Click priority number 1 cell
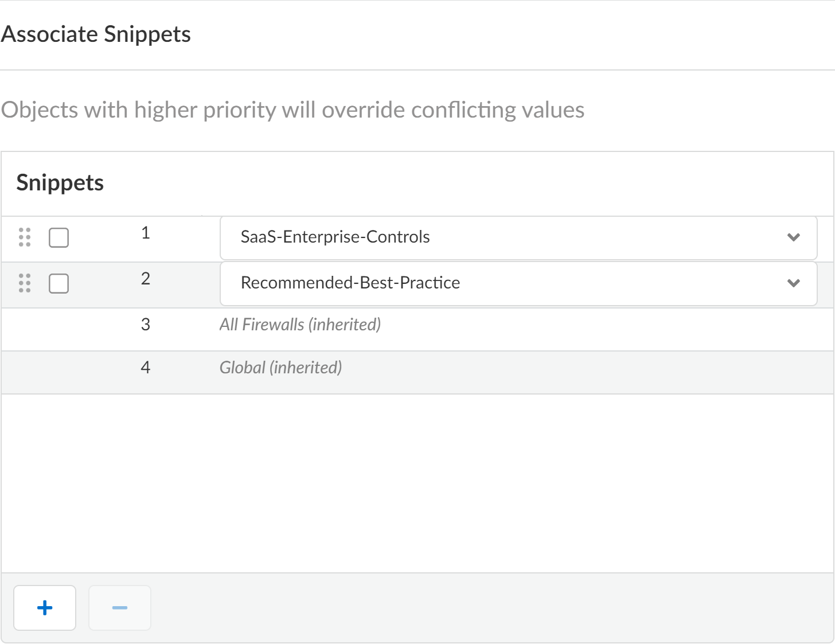The image size is (835, 644). coord(146,233)
